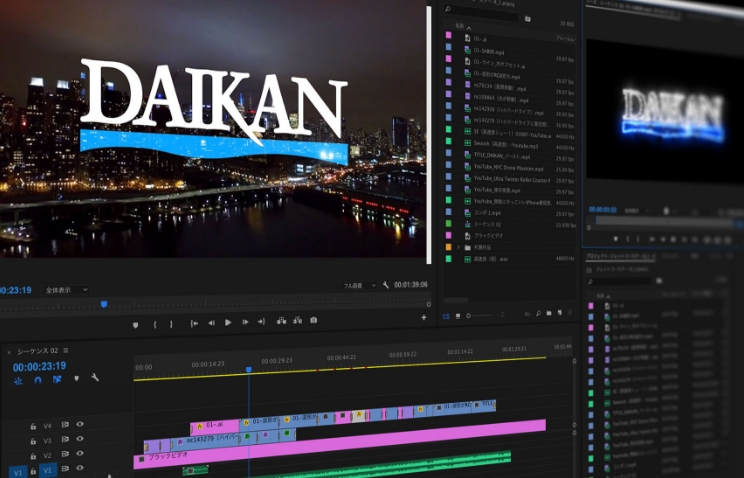This screenshot has height=478, width=744.
Task: Click the 00:01:39:06 duration readout
Action: [411, 284]
